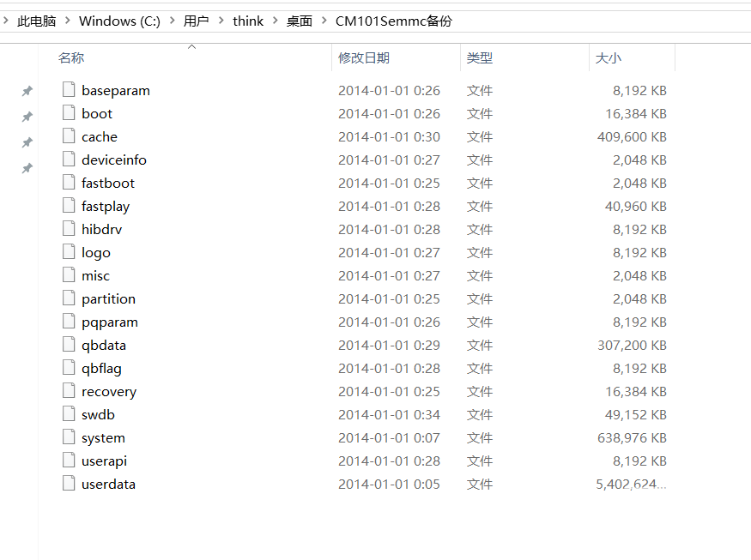Select the system file name
Screen dimensions: 751x560
[x=104, y=438]
